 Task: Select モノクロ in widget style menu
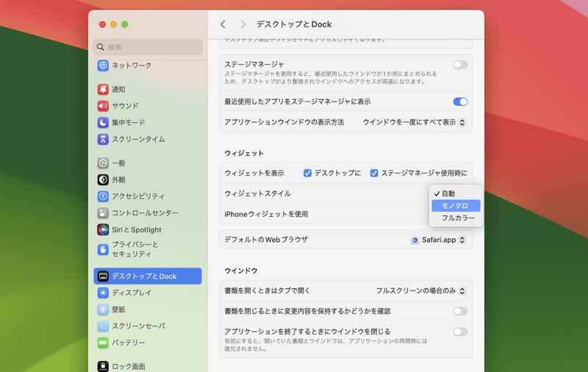click(456, 206)
